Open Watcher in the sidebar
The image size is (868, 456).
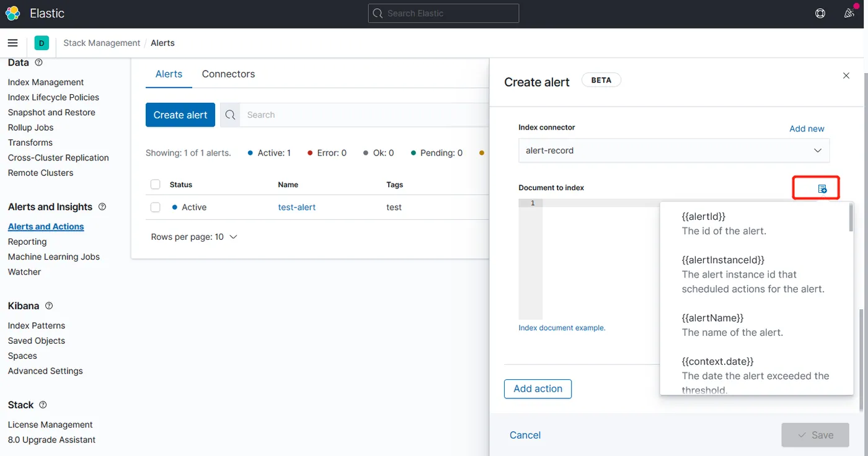coord(24,272)
